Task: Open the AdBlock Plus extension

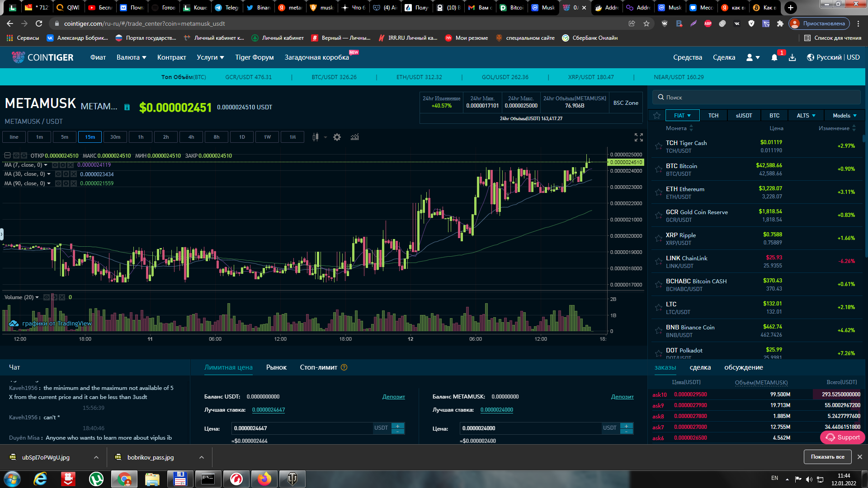Action: click(708, 23)
